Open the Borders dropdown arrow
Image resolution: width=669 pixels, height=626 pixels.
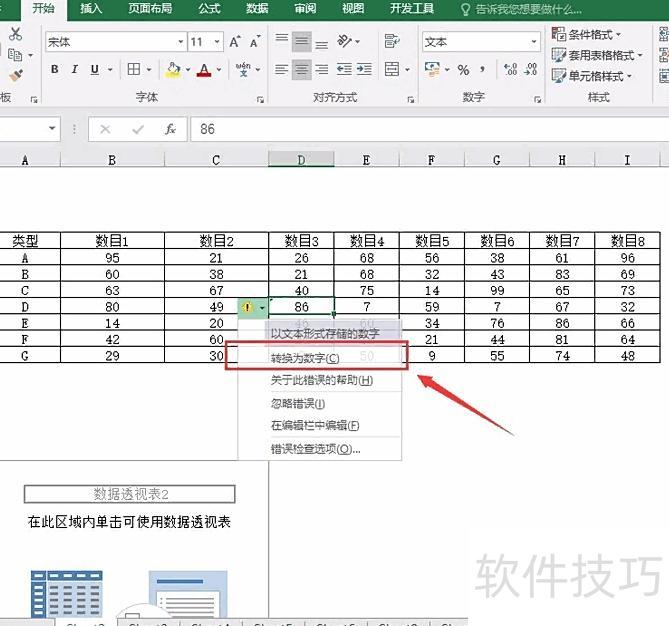point(149,69)
